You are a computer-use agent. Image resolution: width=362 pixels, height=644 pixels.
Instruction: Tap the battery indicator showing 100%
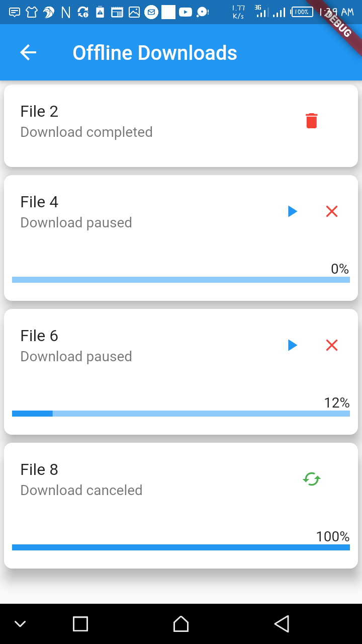(x=302, y=11)
